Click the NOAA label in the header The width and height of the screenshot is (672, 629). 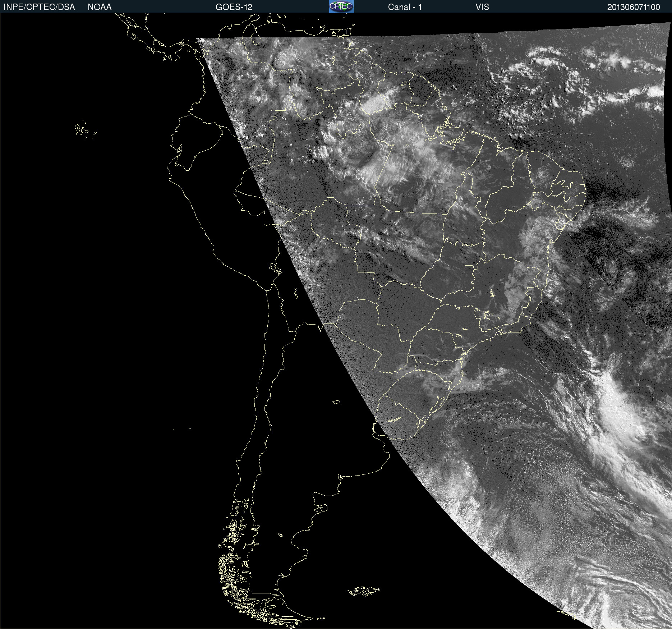(100, 7)
